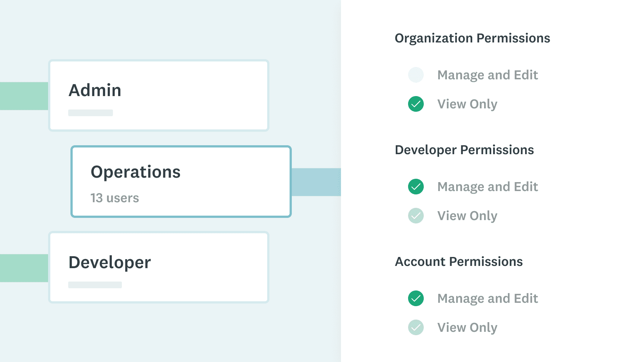Viewport: 644px width, 362px height.
Task: Click the '13 users' text in Operations
Action: click(115, 198)
